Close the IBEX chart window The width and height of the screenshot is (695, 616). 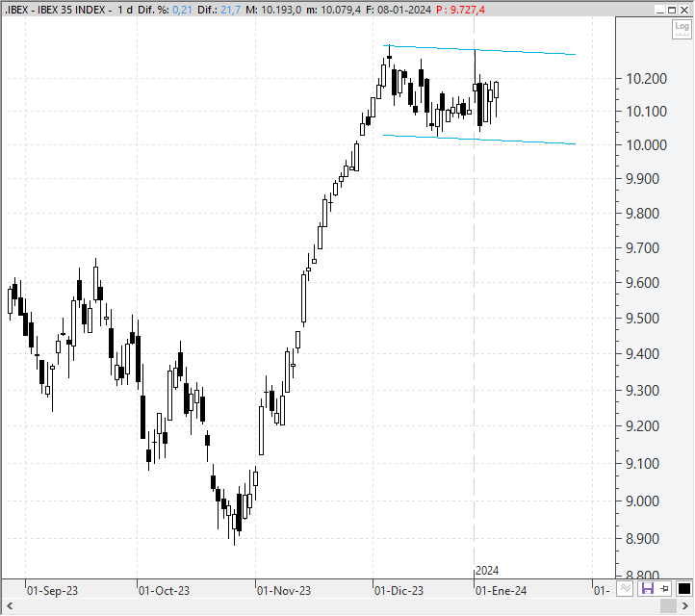click(684, 10)
